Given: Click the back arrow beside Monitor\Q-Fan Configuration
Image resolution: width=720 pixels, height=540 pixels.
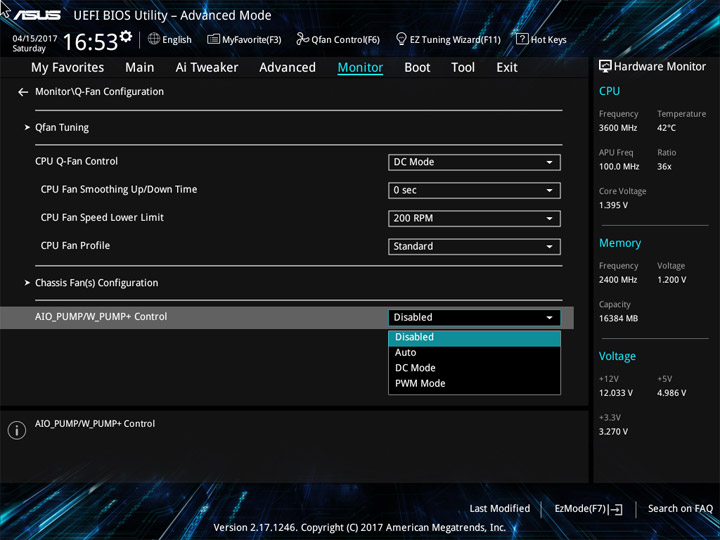Looking at the screenshot, I should click(x=23, y=92).
